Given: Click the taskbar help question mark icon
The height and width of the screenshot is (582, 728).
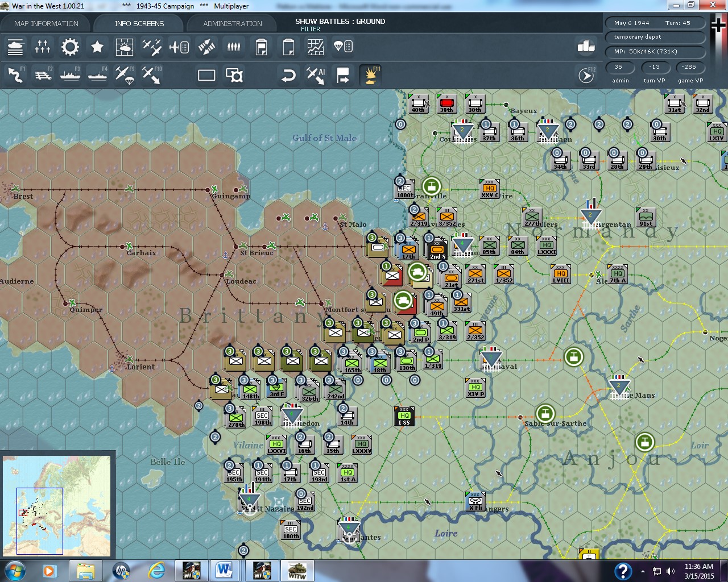Looking at the screenshot, I should (623, 571).
